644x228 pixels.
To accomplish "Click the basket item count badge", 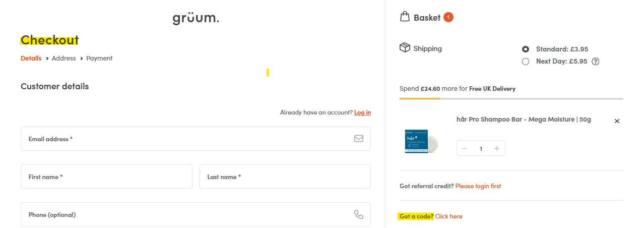I will [448, 18].
